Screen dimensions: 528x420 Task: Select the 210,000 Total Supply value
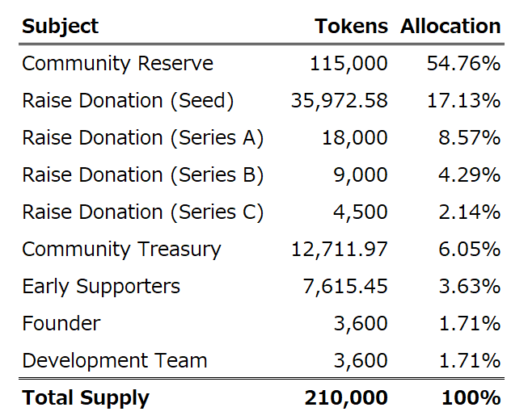tap(345, 398)
